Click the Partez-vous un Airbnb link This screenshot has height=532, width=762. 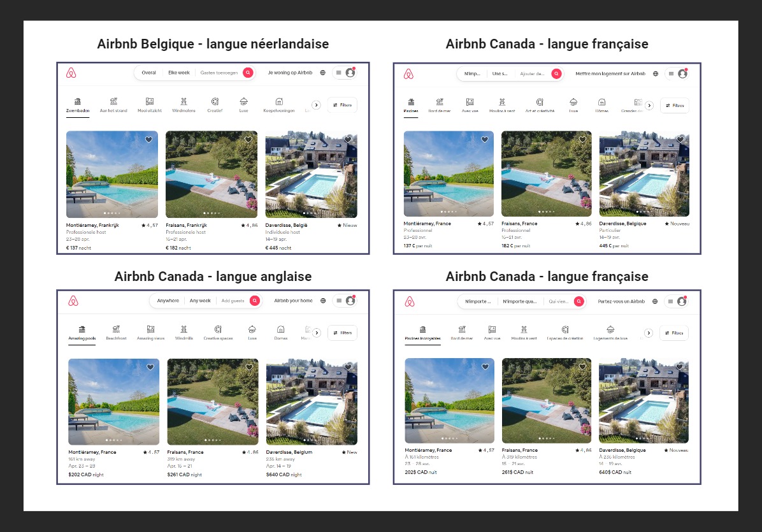pos(621,301)
